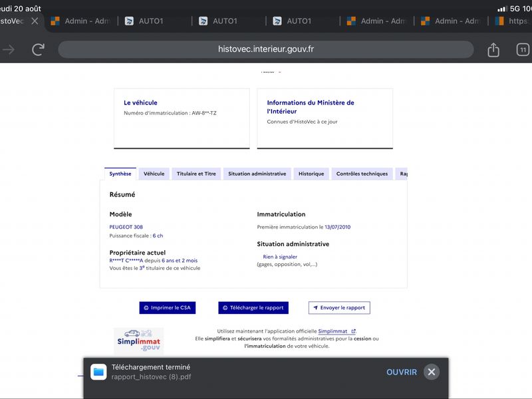
Task: Tap OUVRIR to open the download
Action: (402, 372)
